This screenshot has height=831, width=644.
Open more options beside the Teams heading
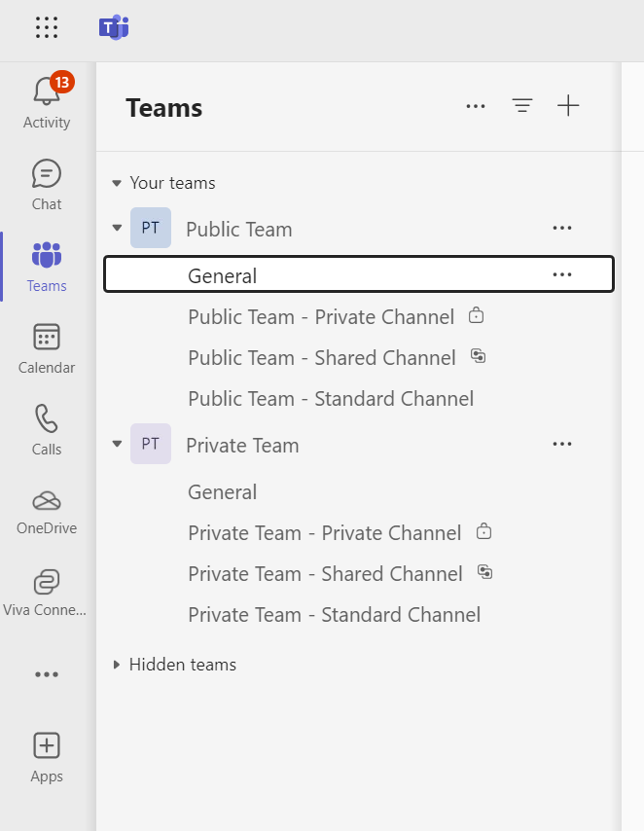pos(476,106)
